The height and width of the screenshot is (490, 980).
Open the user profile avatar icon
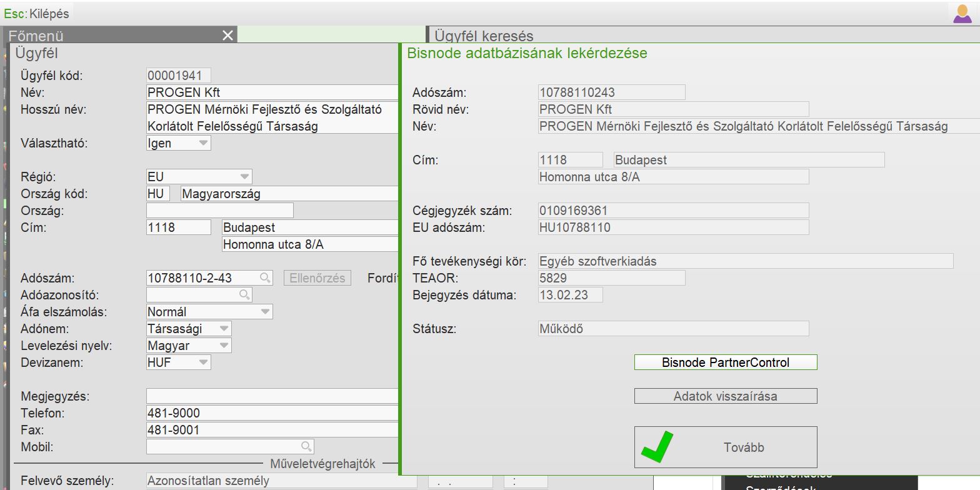(962, 13)
